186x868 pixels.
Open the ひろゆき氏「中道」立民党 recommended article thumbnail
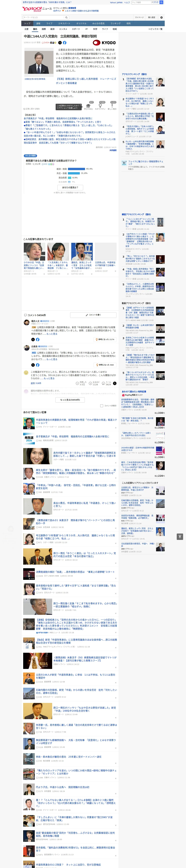pyautogui.click(x=34, y=252)
